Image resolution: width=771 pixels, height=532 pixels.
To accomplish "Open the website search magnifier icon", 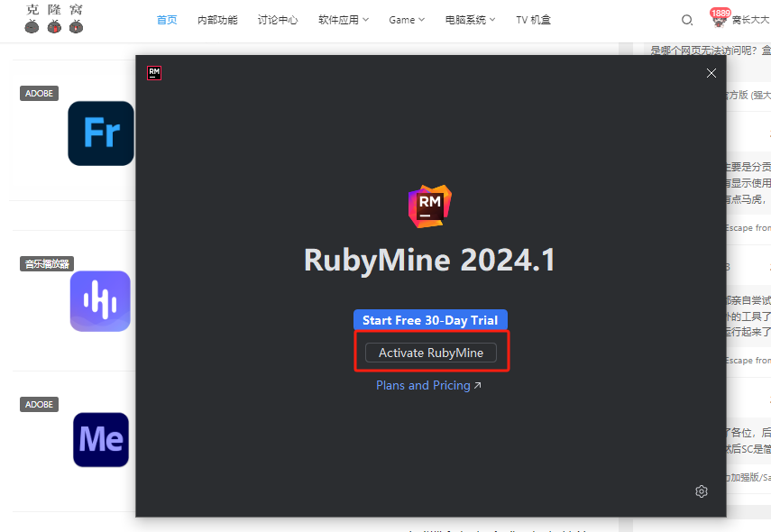I will tap(687, 20).
